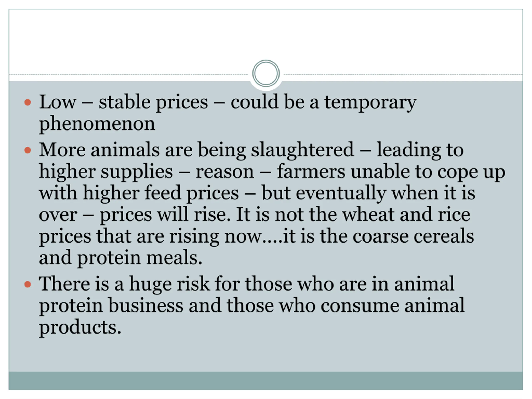Click the word "phenomenon"
This screenshot has width=532, height=399.
pyautogui.click(x=97, y=124)
